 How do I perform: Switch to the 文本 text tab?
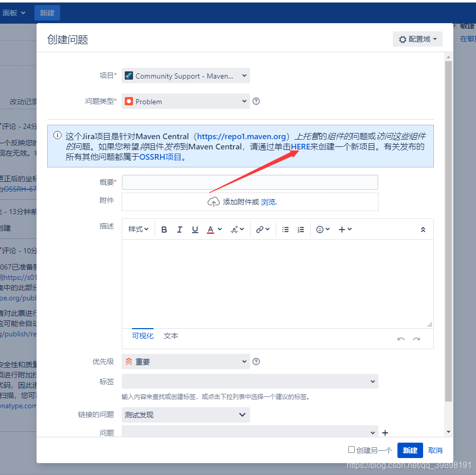tap(171, 336)
